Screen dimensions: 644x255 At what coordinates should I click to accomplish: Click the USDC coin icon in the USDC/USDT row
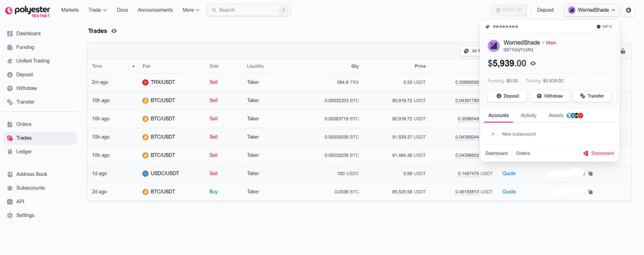[x=145, y=173]
